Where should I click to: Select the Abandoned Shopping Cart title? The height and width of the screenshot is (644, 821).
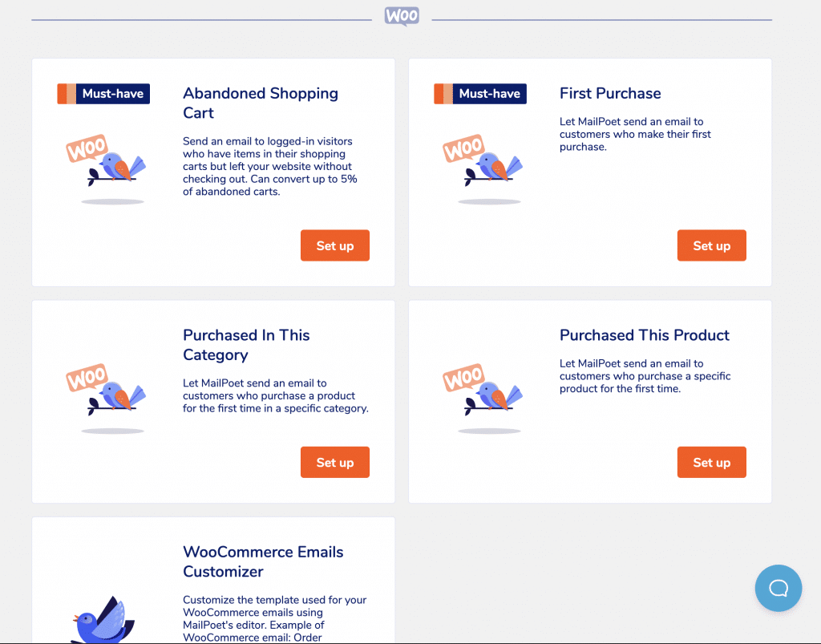[261, 103]
